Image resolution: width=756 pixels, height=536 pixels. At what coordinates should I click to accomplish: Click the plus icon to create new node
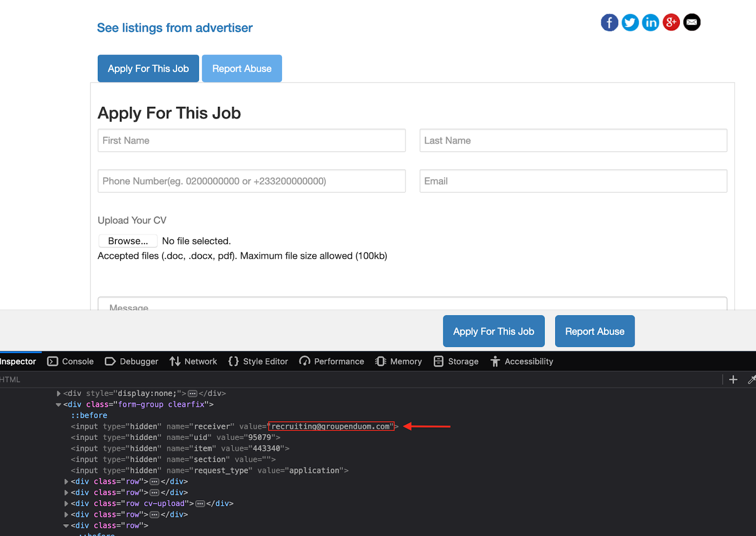(x=733, y=380)
